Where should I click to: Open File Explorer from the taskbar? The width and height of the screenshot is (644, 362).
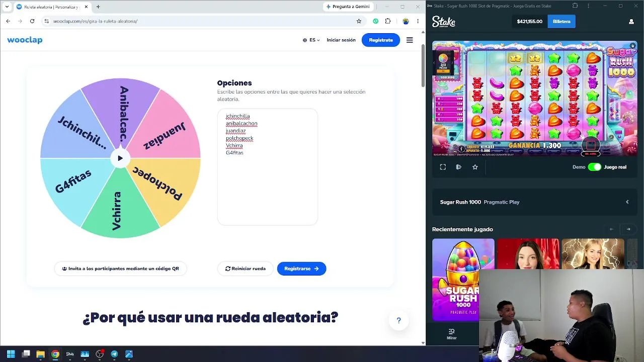click(40, 354)
